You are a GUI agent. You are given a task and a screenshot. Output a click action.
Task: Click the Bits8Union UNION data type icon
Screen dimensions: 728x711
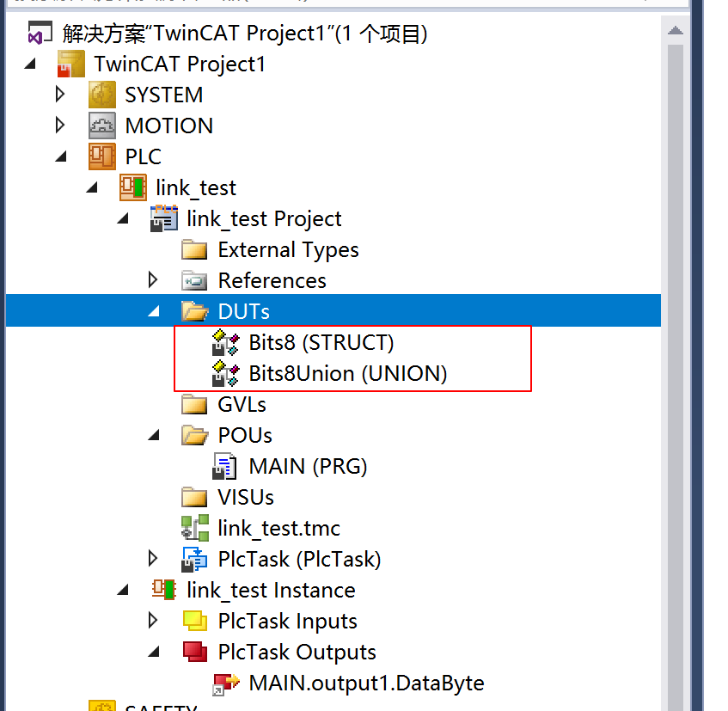tap(226, 373)
